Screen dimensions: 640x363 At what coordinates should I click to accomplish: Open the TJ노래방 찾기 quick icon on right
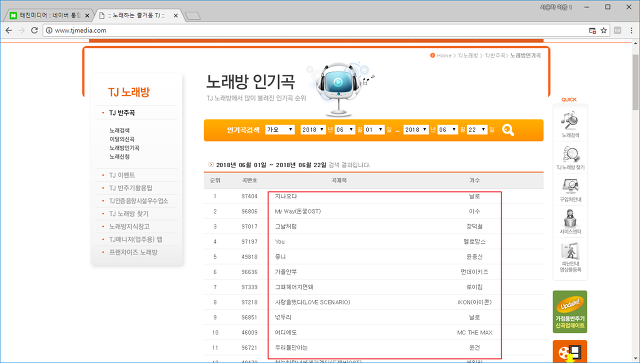[570, 158]
